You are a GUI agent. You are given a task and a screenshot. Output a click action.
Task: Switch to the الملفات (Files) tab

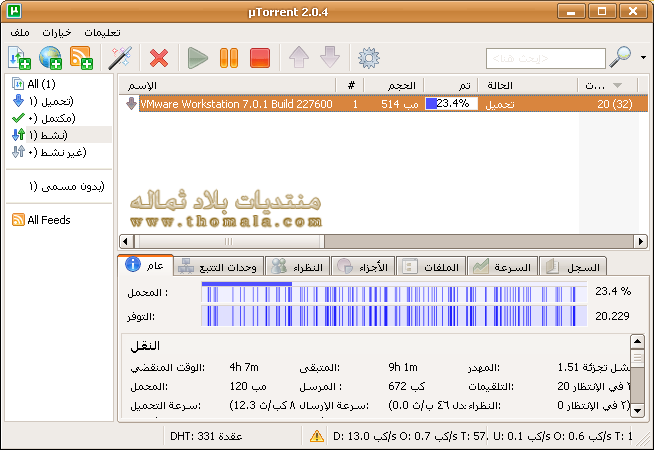click(431, 266)
